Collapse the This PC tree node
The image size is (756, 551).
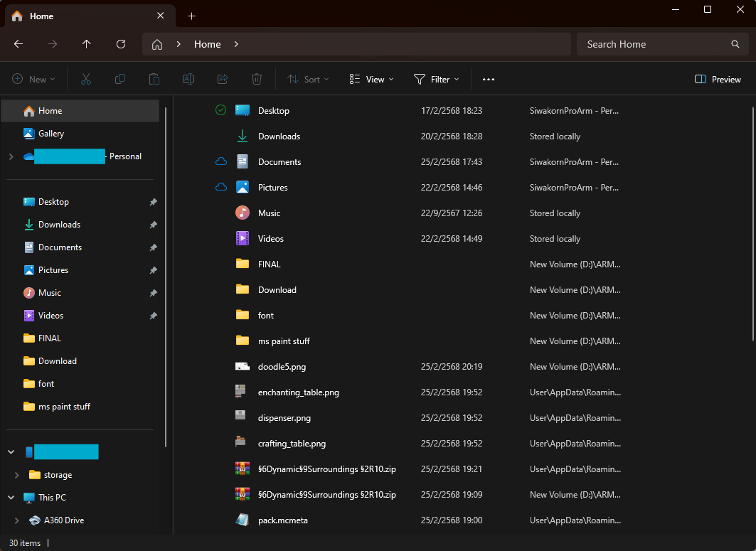point(11,498)
